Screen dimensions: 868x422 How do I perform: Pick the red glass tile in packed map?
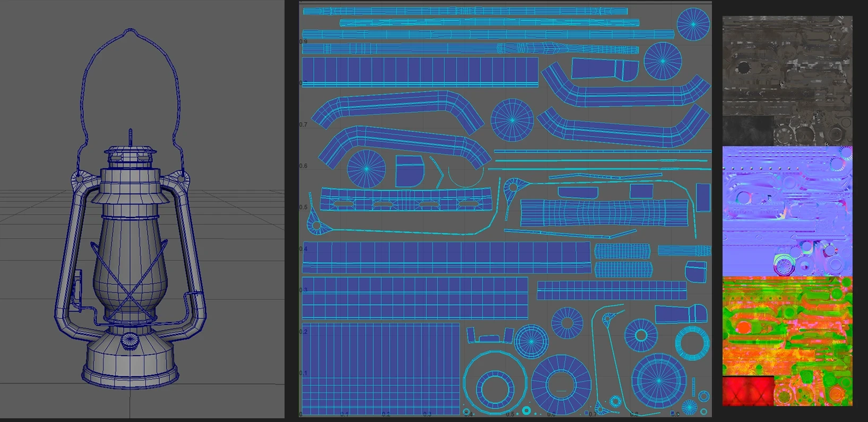[748, 391]
